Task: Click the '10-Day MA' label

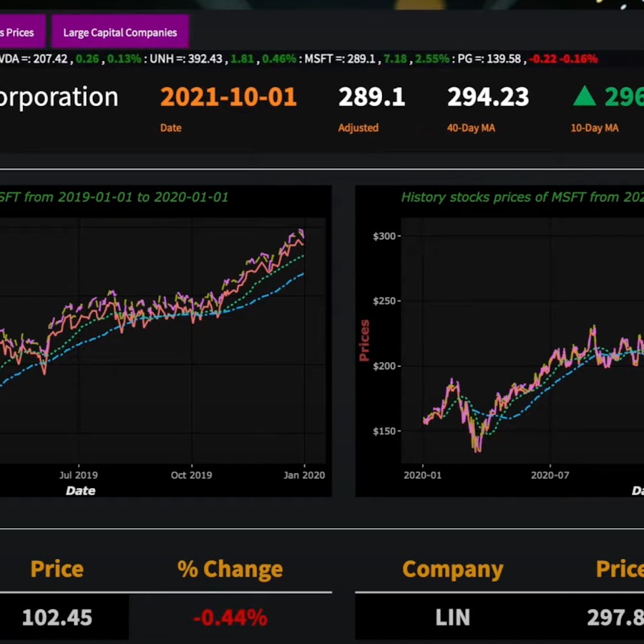Action: (x=595, y=128)
